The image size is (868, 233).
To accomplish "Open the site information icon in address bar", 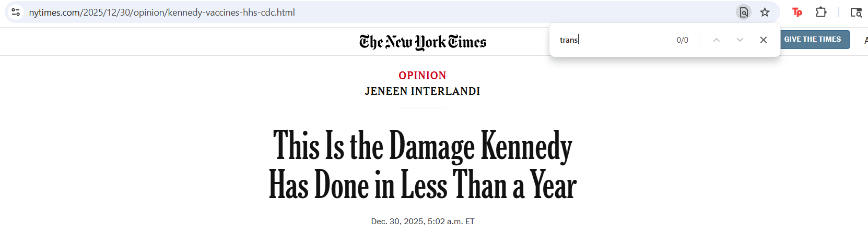I will pyautogui.click(x=16, y=12).
